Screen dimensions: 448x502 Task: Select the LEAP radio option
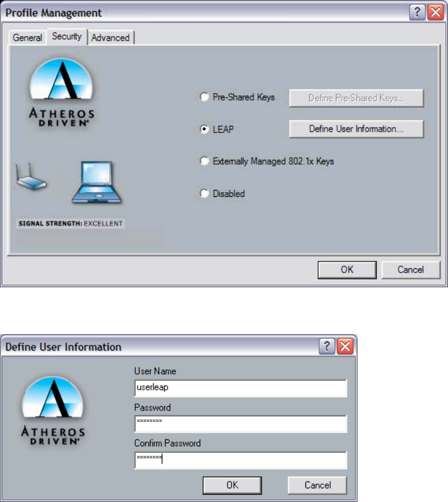(205, 129)
